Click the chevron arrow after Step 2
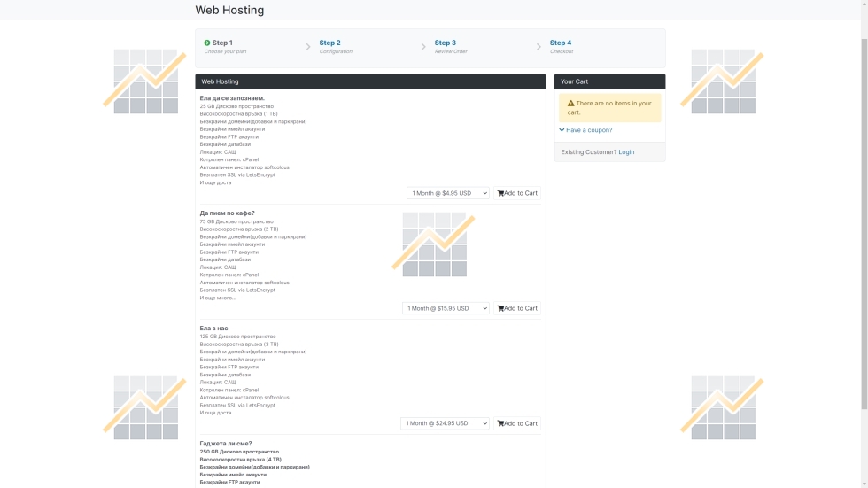Viewport: 868px width, 488px height. coord(423,47)
